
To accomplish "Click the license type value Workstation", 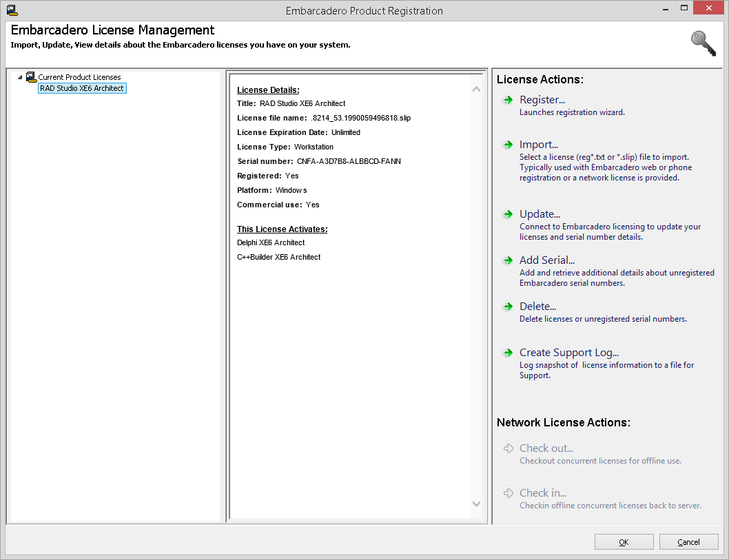I will (314, 147).
